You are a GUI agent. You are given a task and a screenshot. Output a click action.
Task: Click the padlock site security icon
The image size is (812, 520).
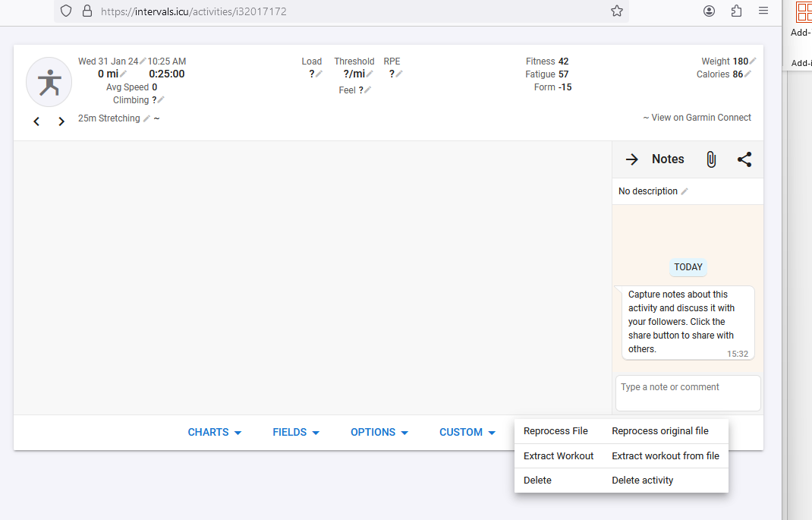coord(87,11)
